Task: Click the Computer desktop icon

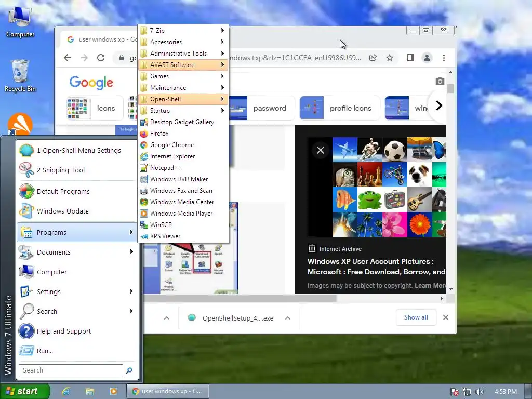Action: tap(20, 22)
